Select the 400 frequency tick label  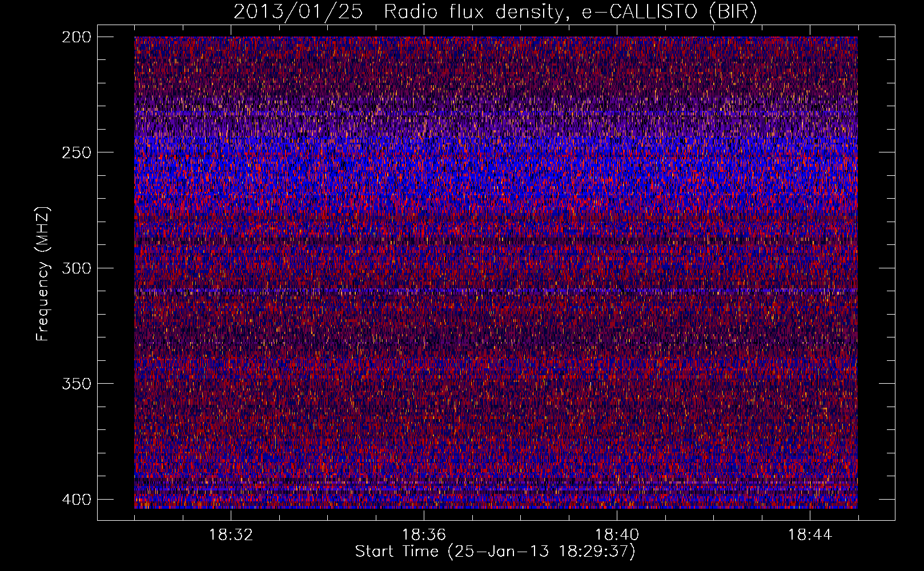tap(76, 499)
